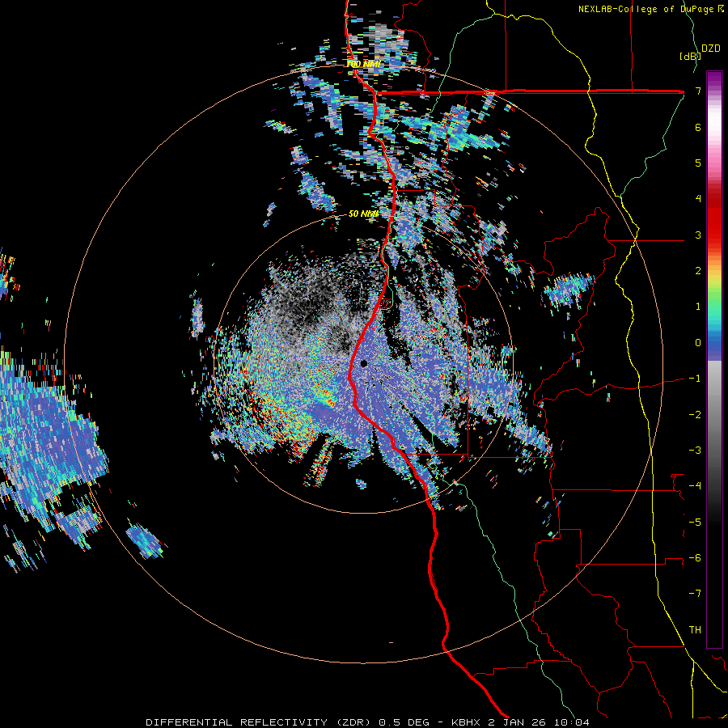Click the -4 value on color scale

695,486
